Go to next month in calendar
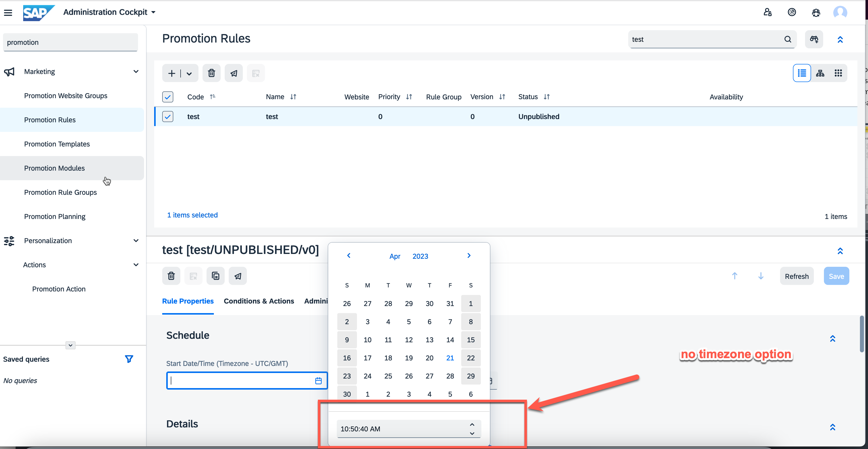 pos(469,256)
